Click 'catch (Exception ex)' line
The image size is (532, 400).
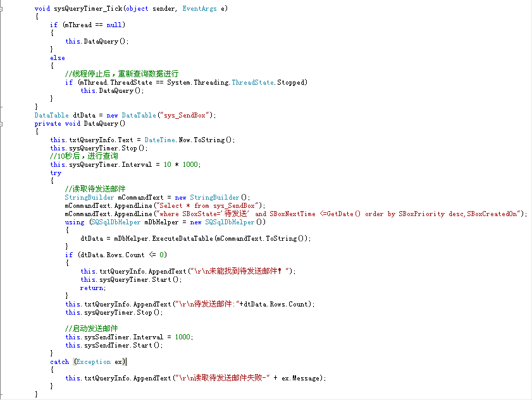pos(88,362)
